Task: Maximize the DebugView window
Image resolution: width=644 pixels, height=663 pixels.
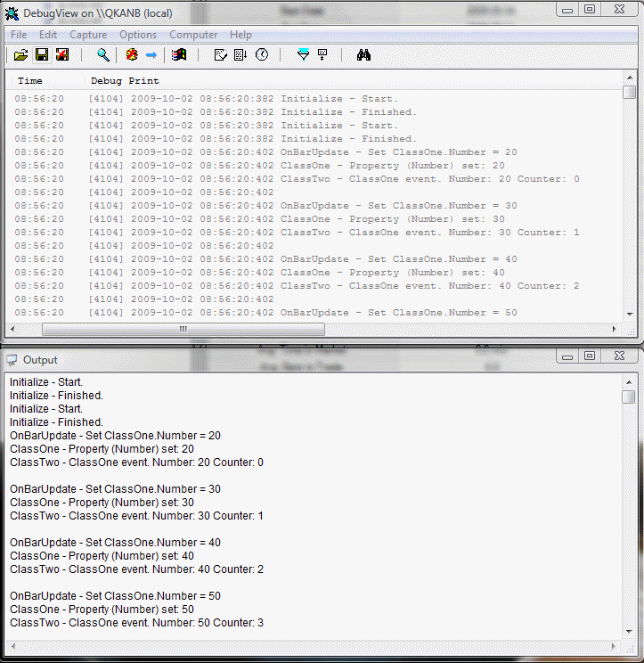Action: pyautogui.click(x=590, y=10)
